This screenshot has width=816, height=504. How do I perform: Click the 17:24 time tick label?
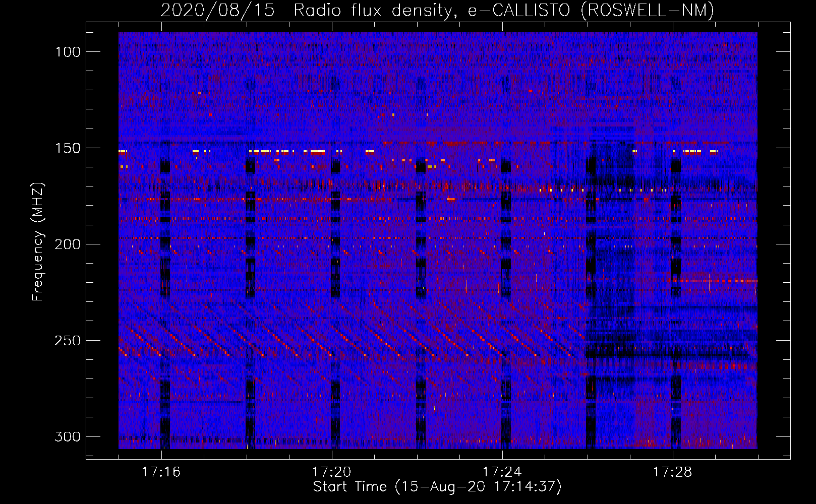tap(502, 472)
